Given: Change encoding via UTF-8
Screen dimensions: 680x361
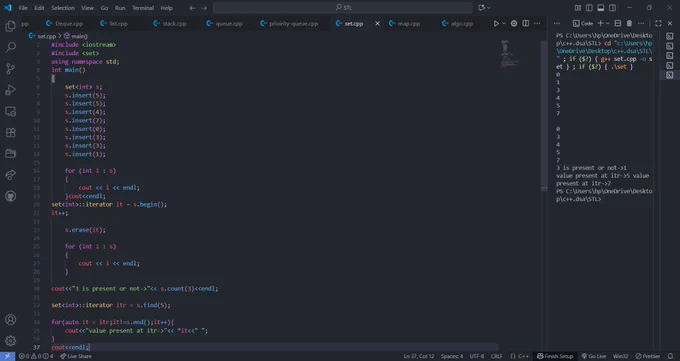Looking at the screenshot, I should [477, 356].
